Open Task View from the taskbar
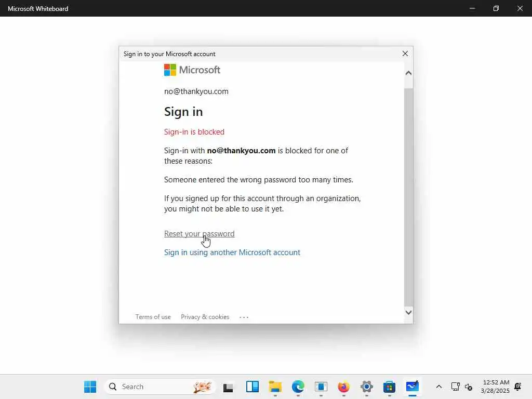Viewport: 532px width, 399px height. point(228,387)
